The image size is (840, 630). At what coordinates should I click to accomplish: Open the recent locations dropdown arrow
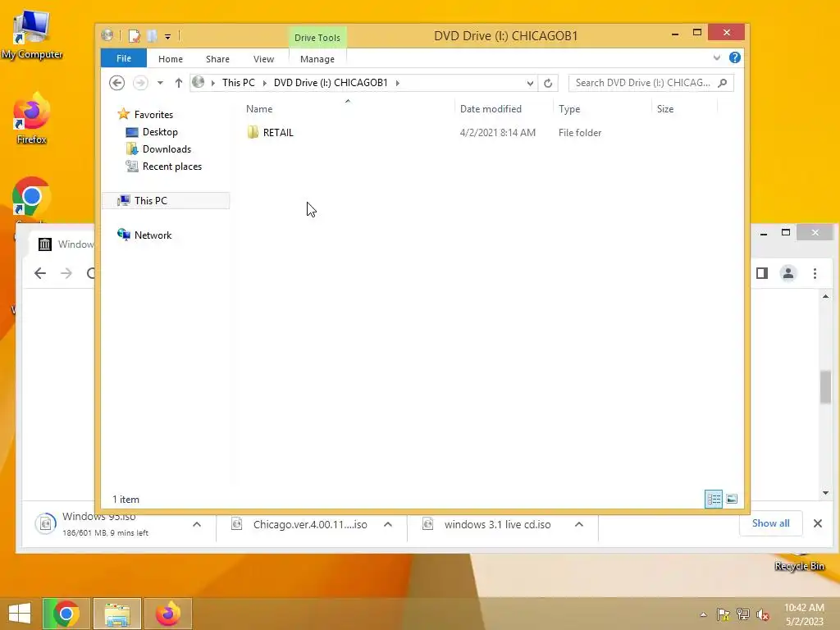click(160, 83)
